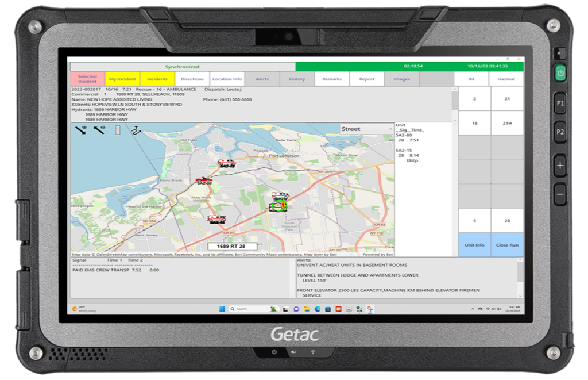The image size is (588, 380).
Task: Click the incident details vertical scrollbar
Action: [x=455, y=103]
